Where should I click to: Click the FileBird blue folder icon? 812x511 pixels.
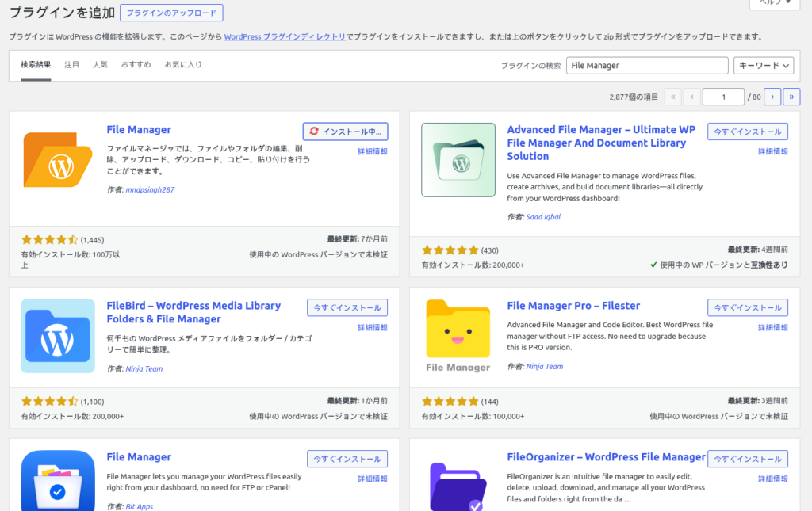coord(58,336)
